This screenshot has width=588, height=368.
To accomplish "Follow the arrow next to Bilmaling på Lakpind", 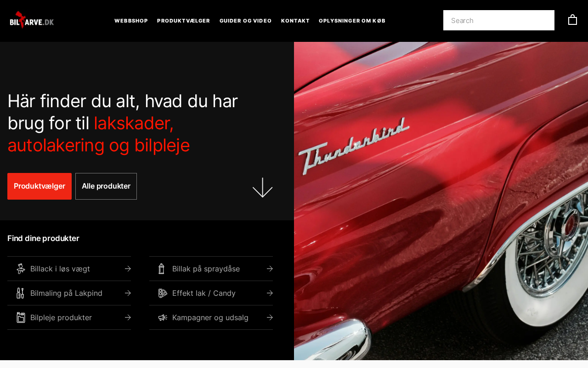I will (128, 293).
